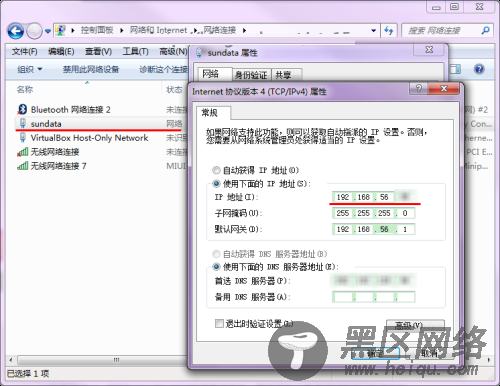Sort by the 名称 column header
Viewport: 500px width, 386px height.
(x=25, y=89)
